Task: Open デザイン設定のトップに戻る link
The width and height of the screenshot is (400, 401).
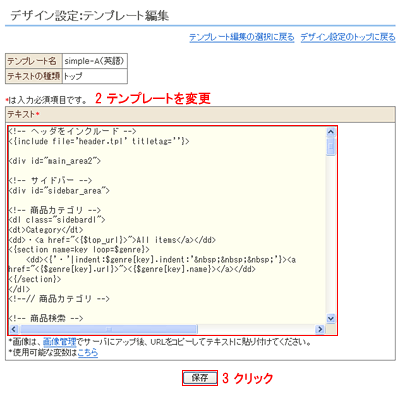Action: click(x=348, y=37)
